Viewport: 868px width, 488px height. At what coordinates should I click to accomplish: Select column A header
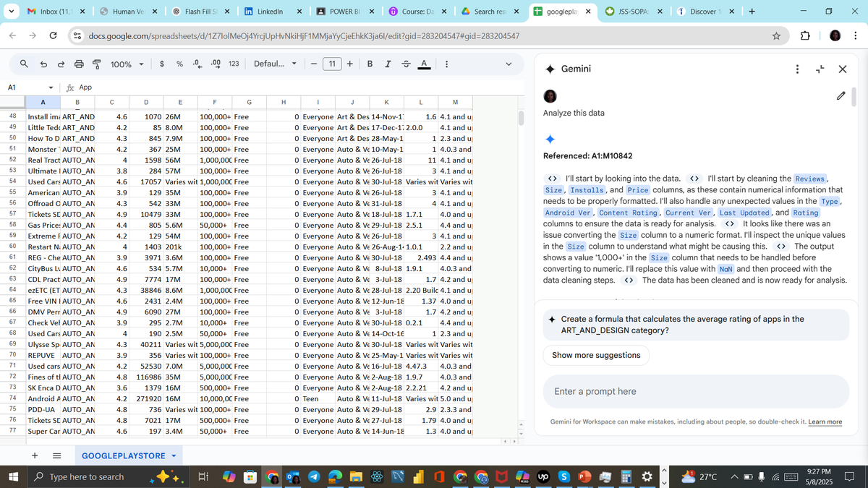pos(43,102)
